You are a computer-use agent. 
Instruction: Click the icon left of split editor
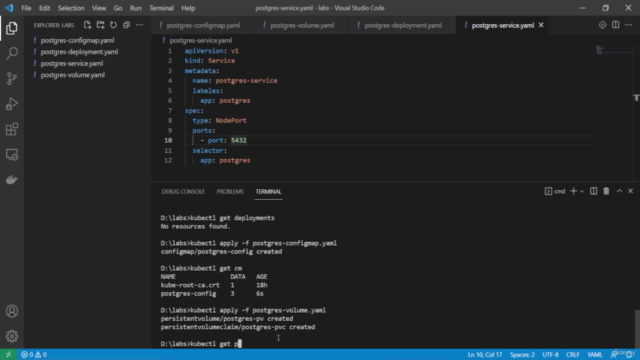pos(602,25)
